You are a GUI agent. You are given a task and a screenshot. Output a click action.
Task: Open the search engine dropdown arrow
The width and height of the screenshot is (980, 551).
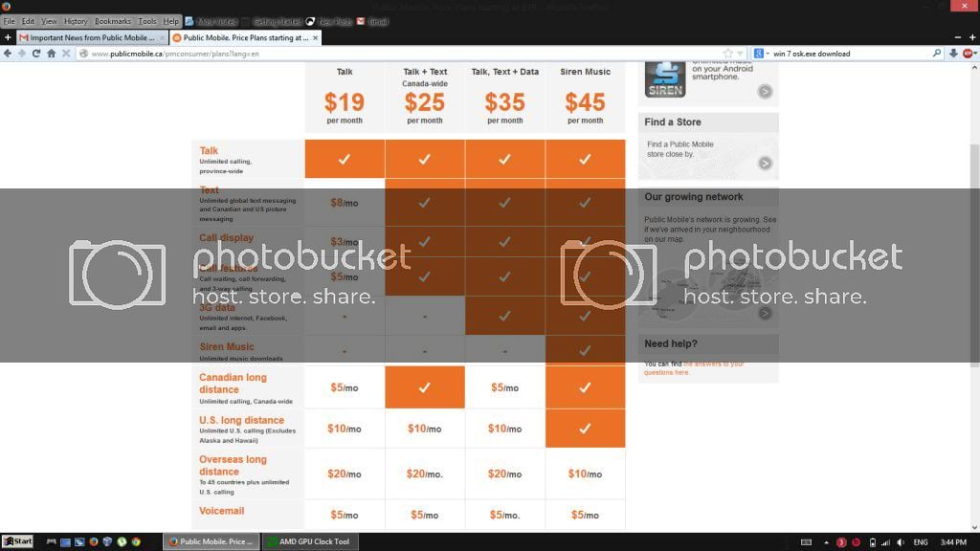(x=768, y=54)
